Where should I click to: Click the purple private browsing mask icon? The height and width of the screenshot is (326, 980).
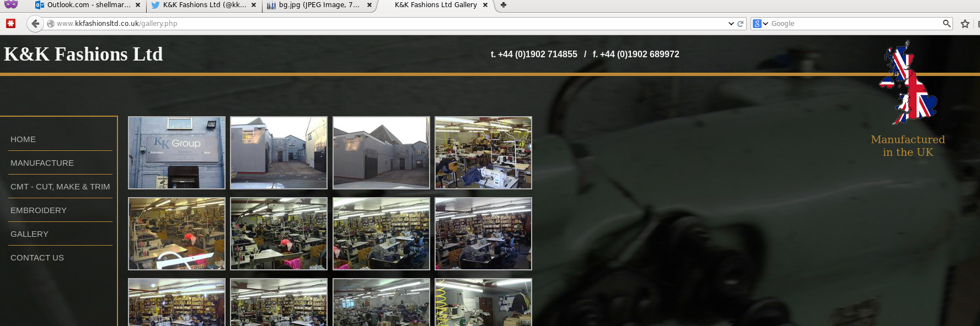coord(11,5)
